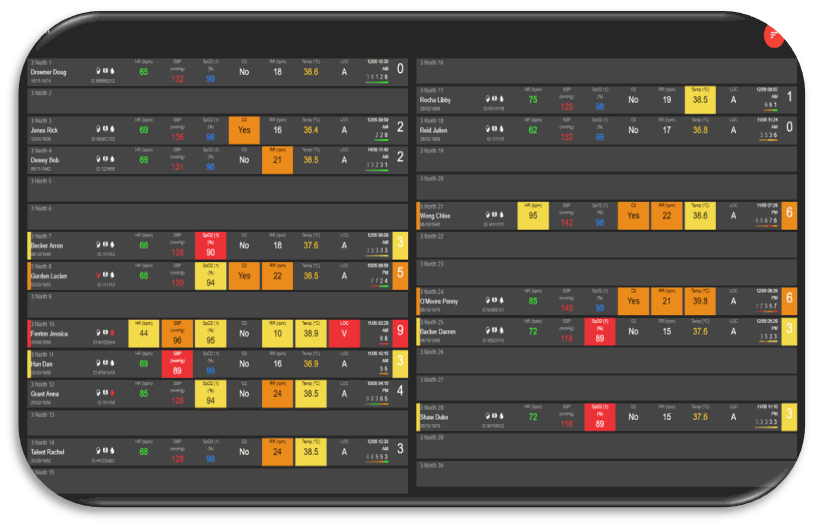Click the status icons next to Jones Rick
The height and width of the screenshot is (525, 814).
(x=102, y=129)
